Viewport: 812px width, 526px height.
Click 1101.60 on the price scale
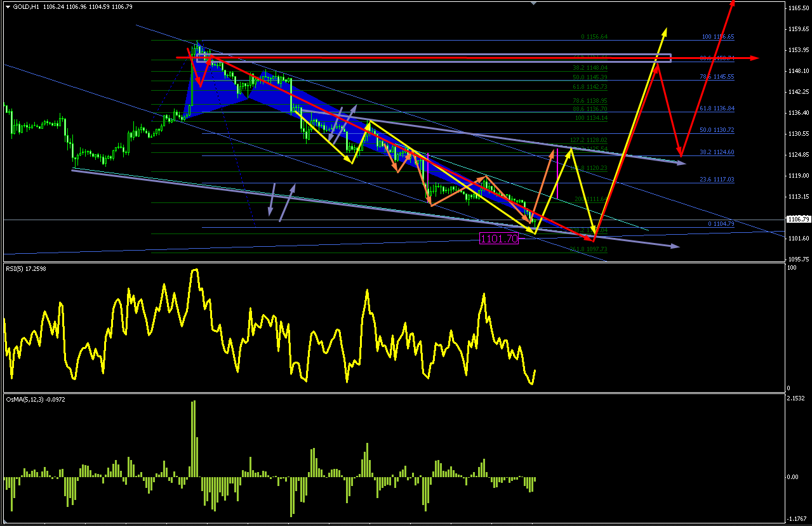click(797, 239)
